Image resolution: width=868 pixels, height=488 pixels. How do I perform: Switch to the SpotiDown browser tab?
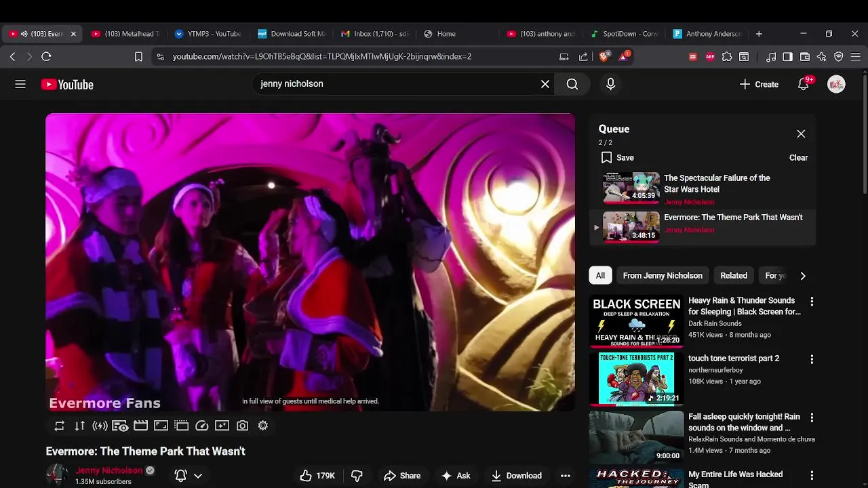[x=624, y=34]
